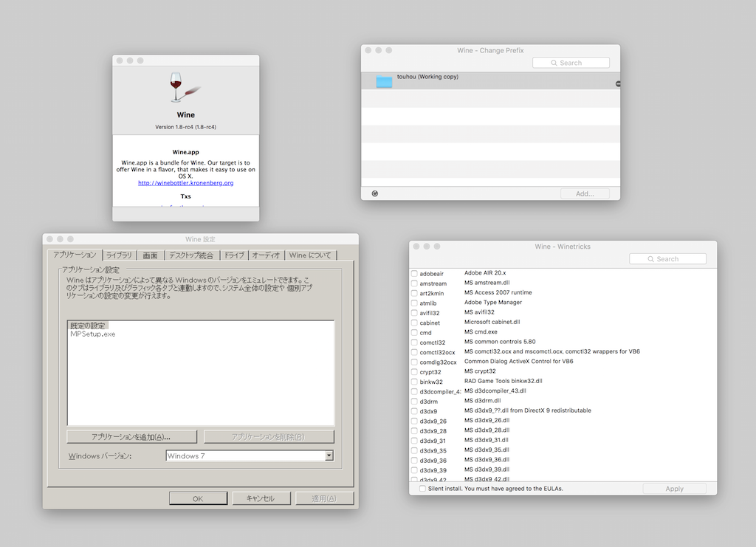Viewport: 756px width, 547px height.
Task: Check the art2kmin checkbox
Action: pyautogui.click(x=414, y=293)
